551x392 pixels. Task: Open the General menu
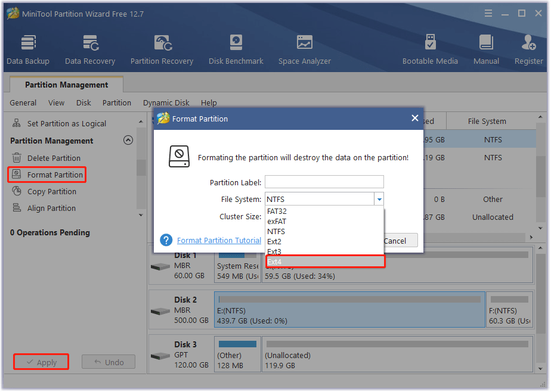pyautogui.click(x=23, y=103)
